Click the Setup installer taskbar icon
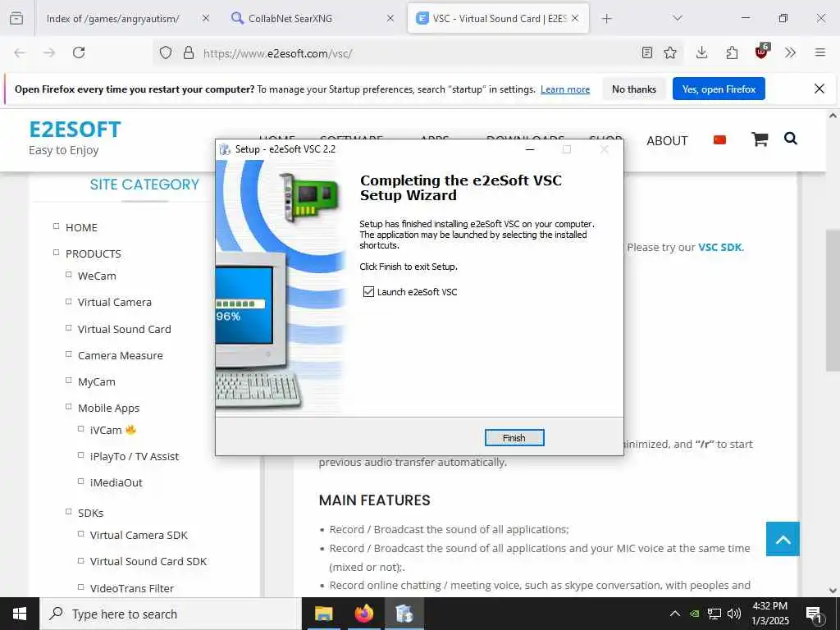The image size is (840, 630). 404,614
